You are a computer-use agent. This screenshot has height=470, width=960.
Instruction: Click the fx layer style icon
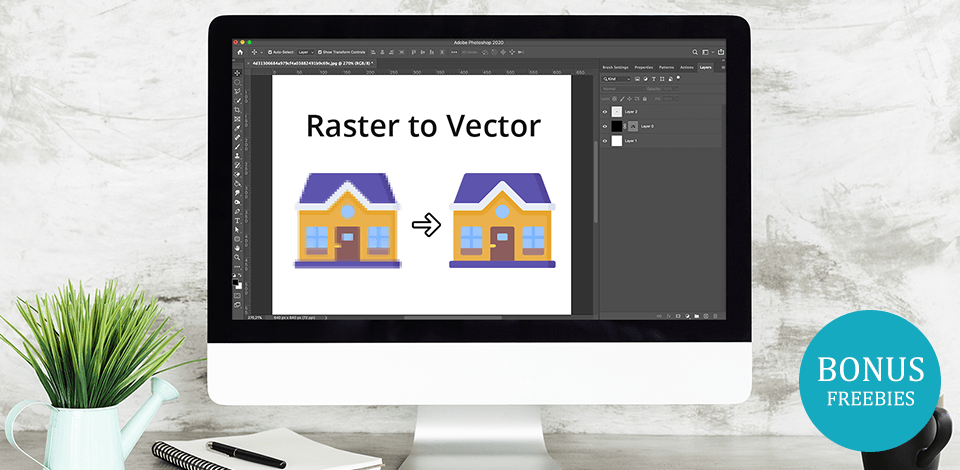tap(669, 316)
